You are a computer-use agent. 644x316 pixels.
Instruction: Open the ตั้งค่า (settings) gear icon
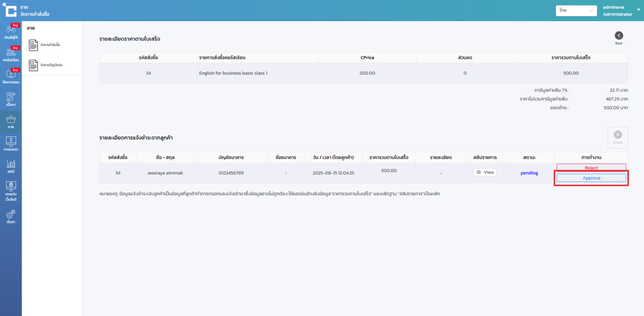click(11, 216)
